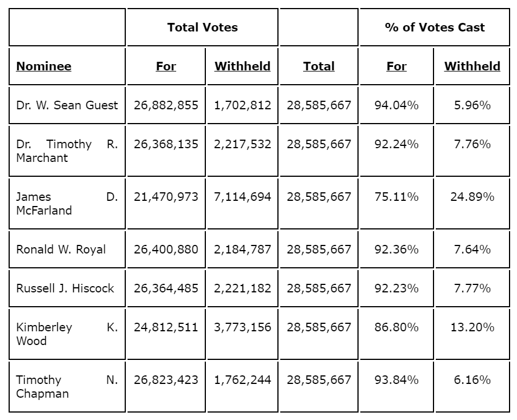Select the 26,400,880 votes for cell

tap(166, 249)
